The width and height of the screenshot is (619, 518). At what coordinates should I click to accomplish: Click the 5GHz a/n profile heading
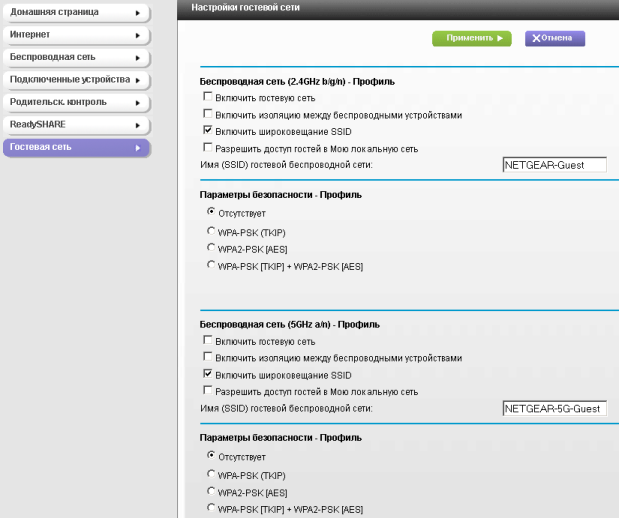coord(290,325)
